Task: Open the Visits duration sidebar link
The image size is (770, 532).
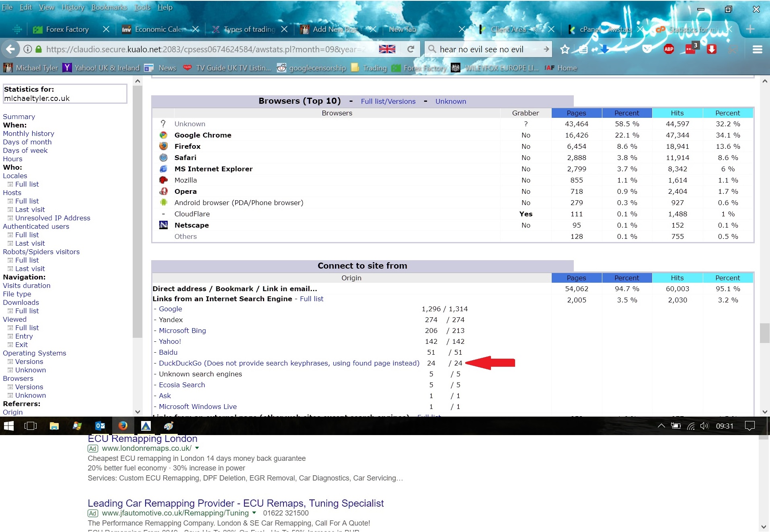Action: [27, 285]
